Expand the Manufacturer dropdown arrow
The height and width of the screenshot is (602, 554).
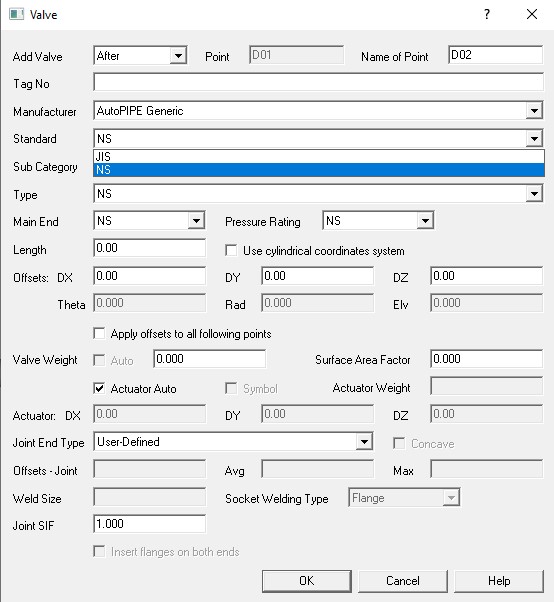pos(534,111)
